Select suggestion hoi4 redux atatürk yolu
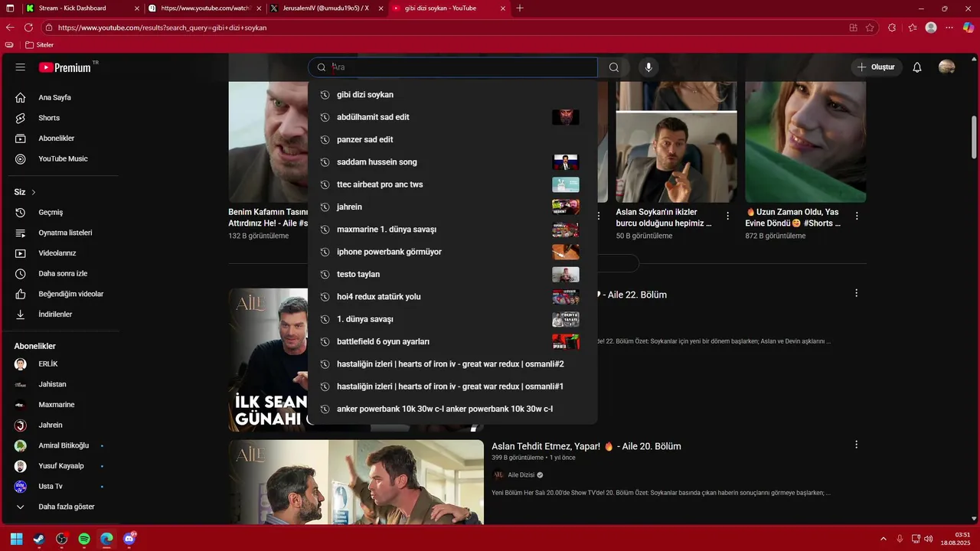 point(452,297)
